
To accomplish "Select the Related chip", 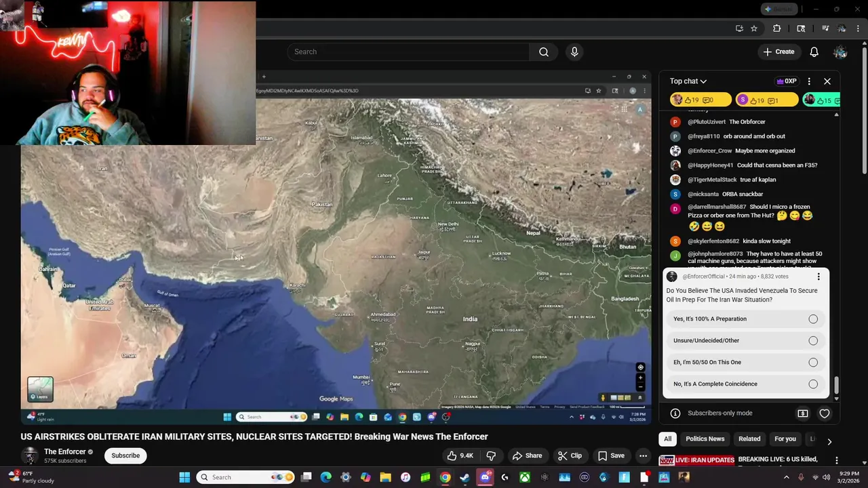I will pyautogui.click(x=749, y=439).
